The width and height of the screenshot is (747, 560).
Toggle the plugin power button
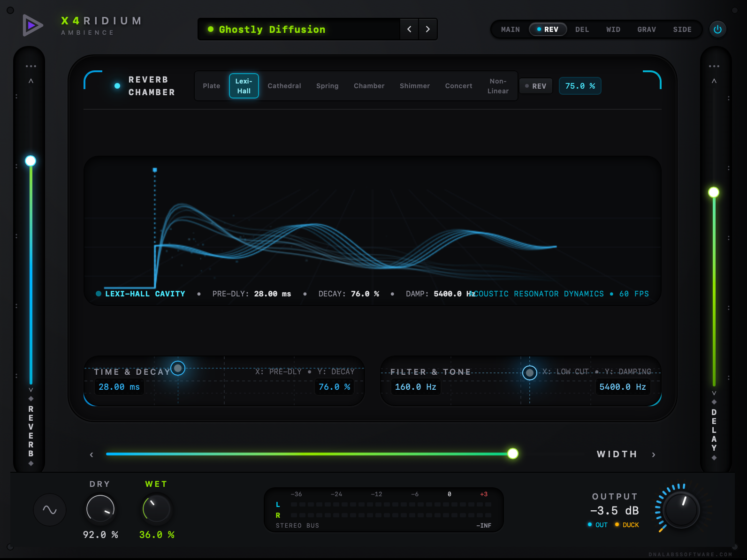pos(717,29)
